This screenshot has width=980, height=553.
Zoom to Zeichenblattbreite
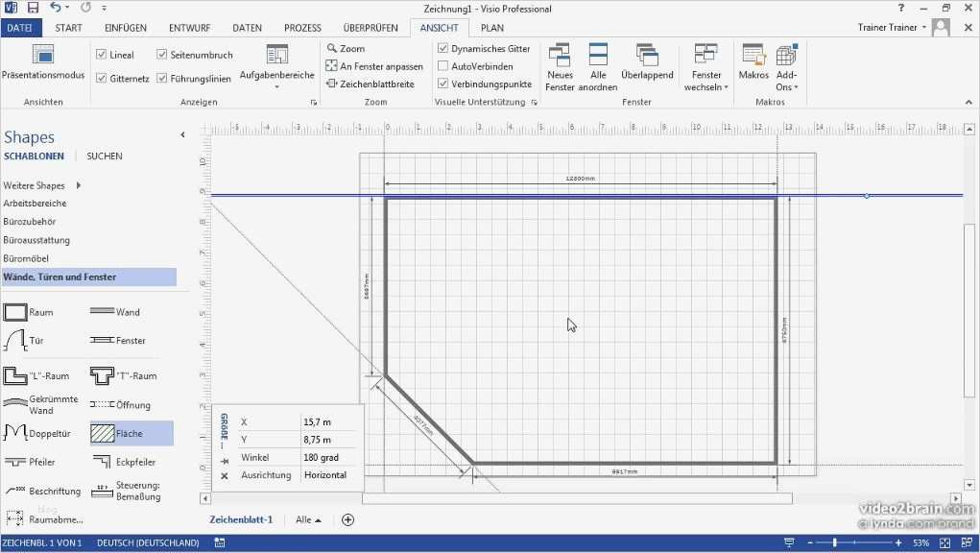(370, 84)
